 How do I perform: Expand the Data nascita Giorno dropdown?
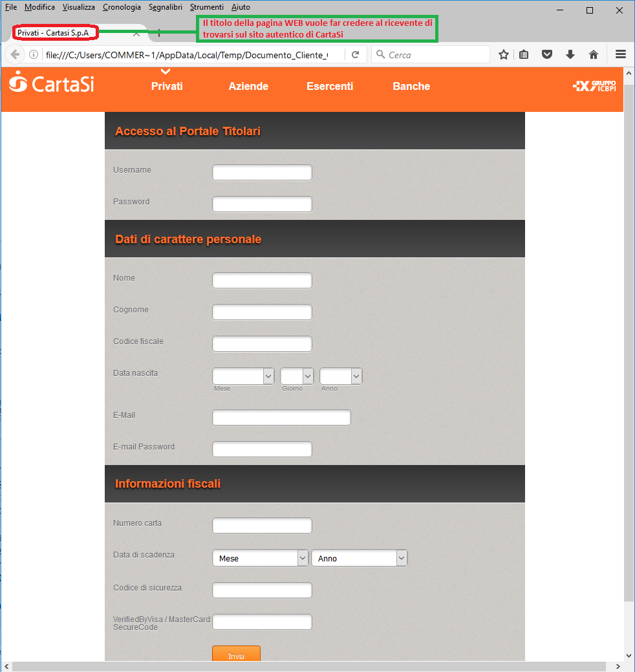[297, 376]
